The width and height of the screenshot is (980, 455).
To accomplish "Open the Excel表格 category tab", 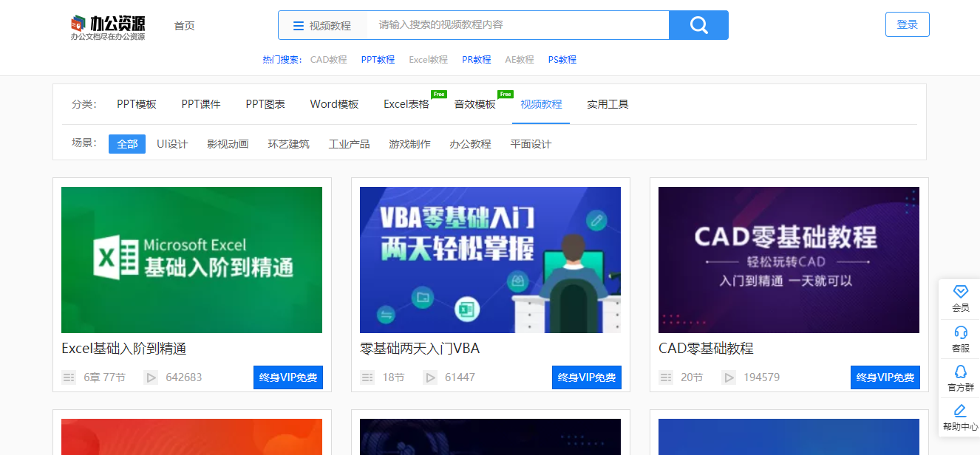I will (406, 104).
